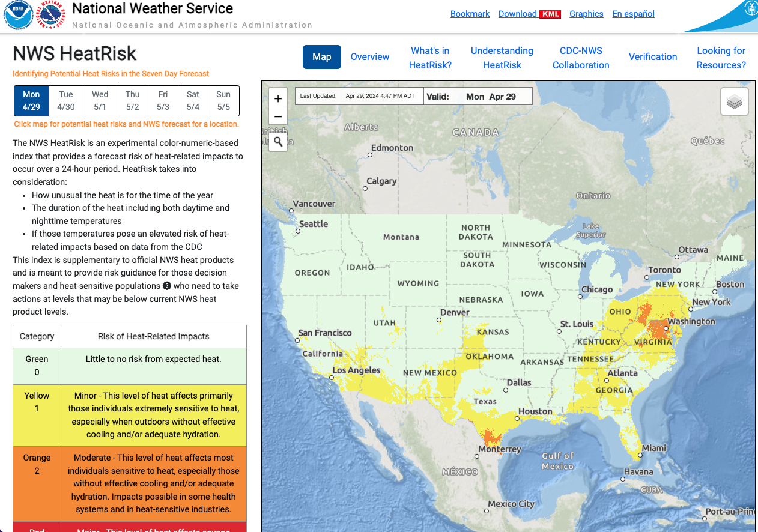This screenshot has width=758, height=532.
Task: Click the 'Category' table header cell
Action: [x=37, y=336]
